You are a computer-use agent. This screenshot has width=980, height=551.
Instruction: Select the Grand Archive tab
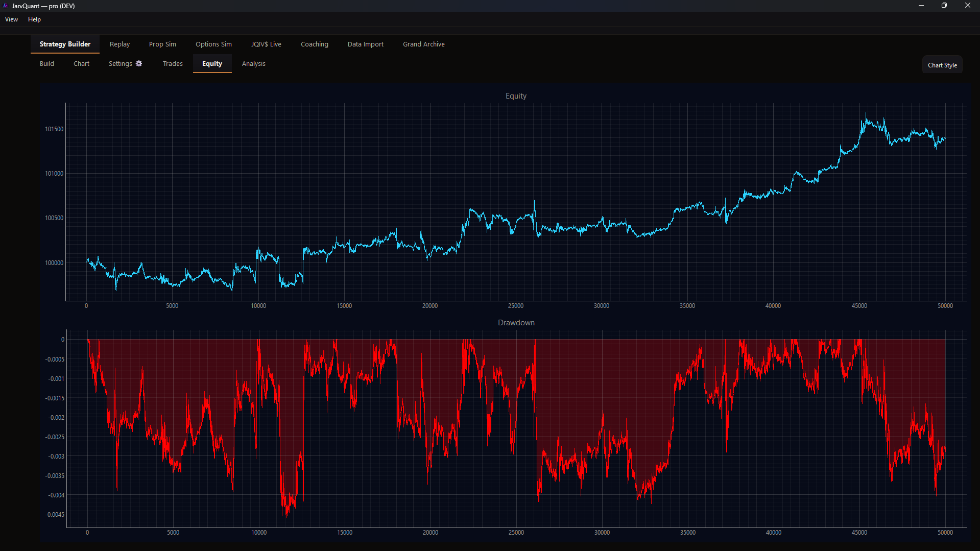(x=424, y=44)
